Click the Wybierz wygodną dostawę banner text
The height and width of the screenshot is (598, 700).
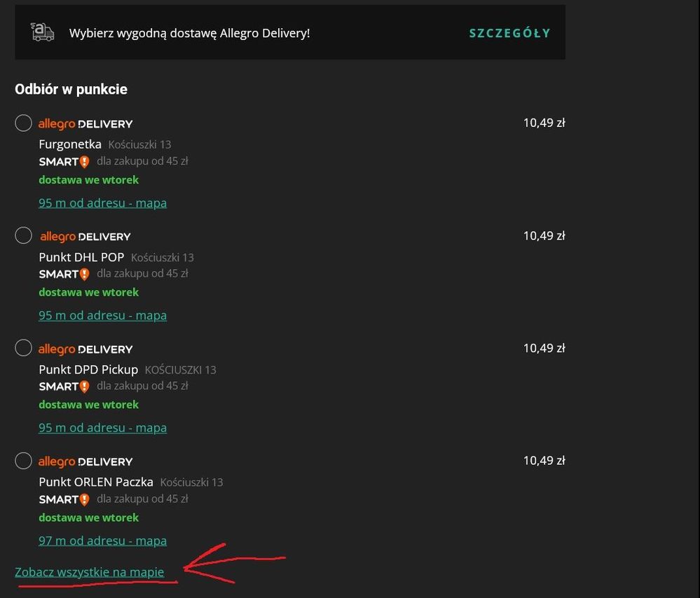point(189,33)
